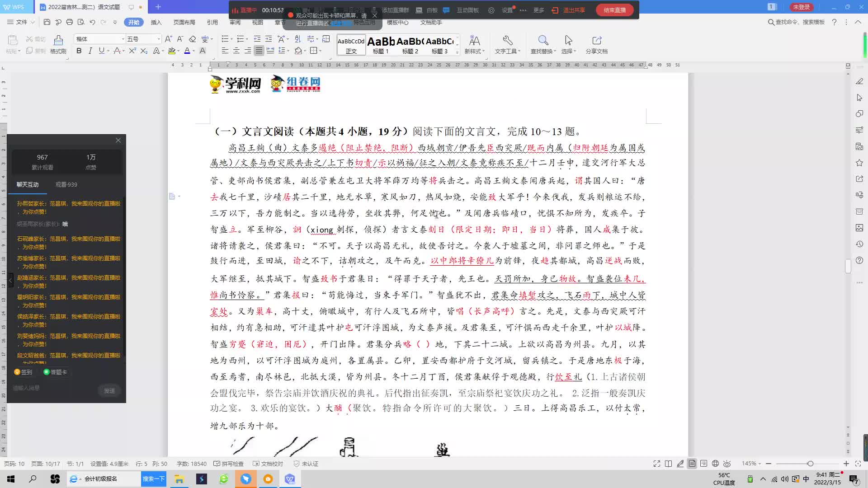Toggle Italic formatting
The image size is (868, 488).
pyautogui.click(x=90, y=51)
